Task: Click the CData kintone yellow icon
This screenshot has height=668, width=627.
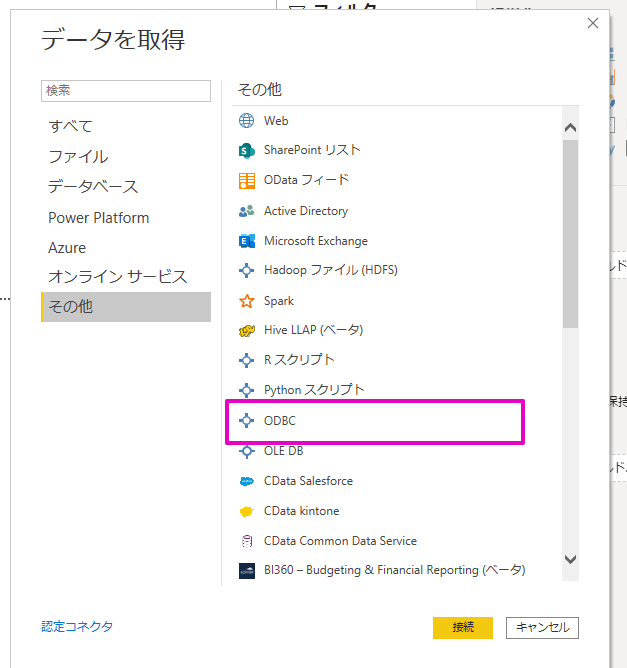Action: coord(247,511)
